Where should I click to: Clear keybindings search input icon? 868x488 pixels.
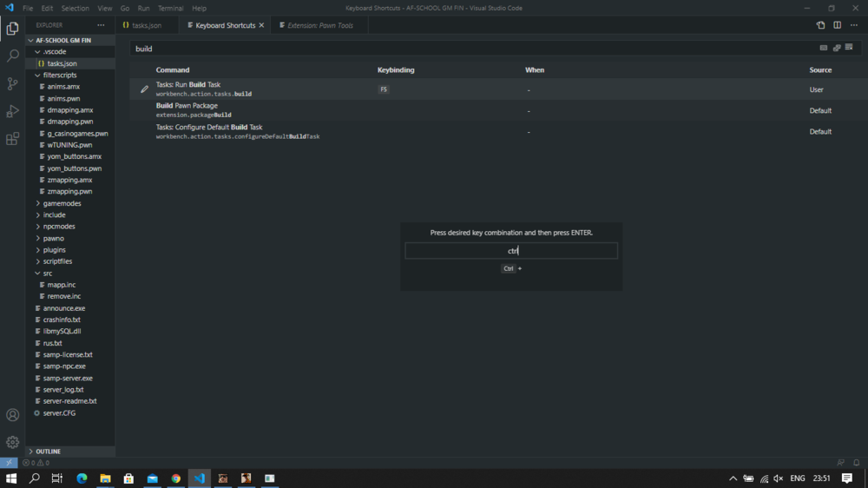[849, 48]
